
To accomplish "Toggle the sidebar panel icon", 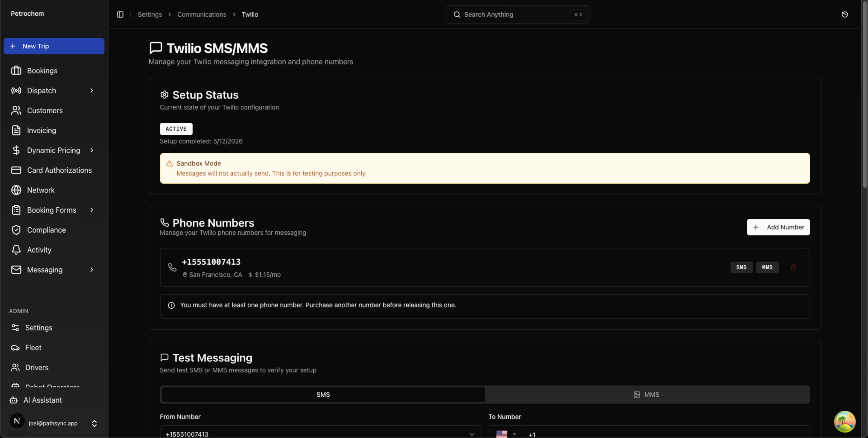I will coord(120,14).
